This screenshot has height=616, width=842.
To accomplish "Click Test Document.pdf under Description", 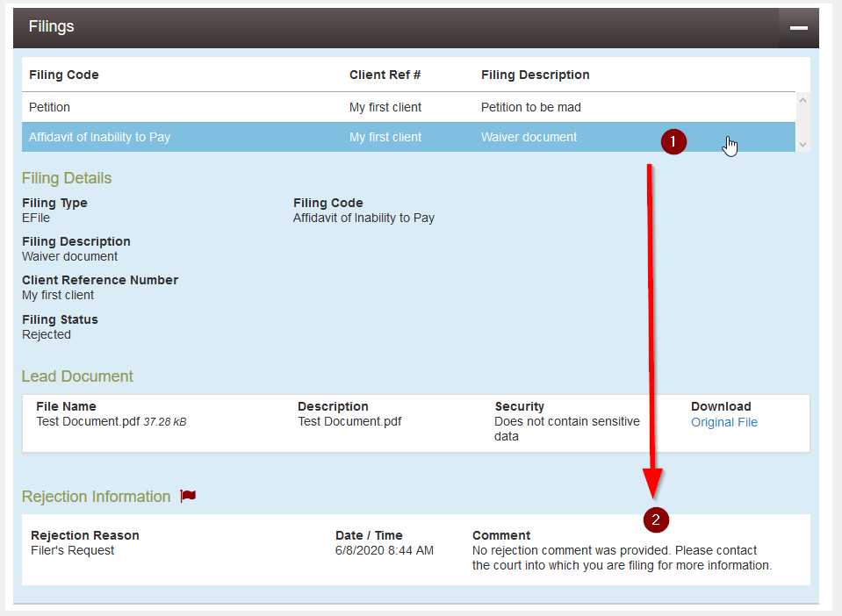I will pos(349,422).
